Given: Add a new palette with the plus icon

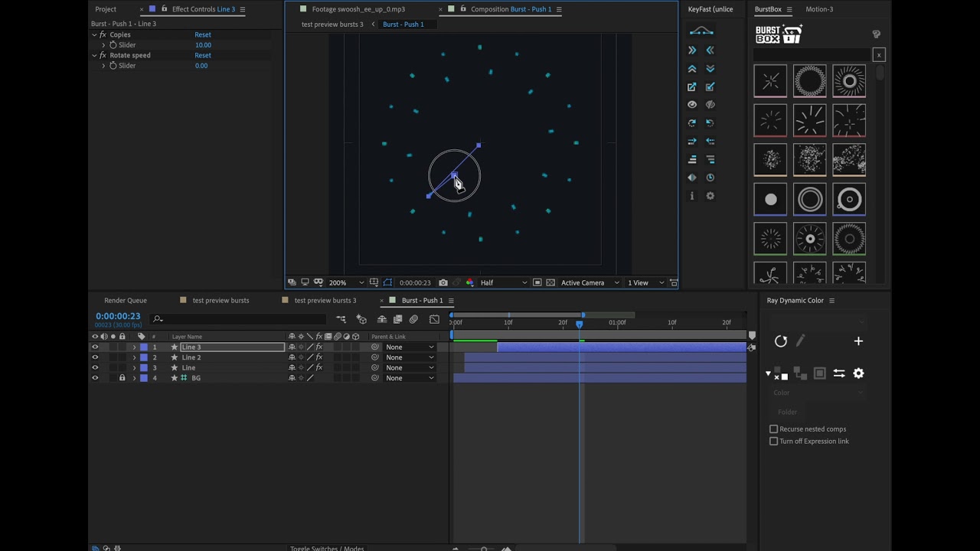Looking at the screenshot, I should (x=858, y=341).
